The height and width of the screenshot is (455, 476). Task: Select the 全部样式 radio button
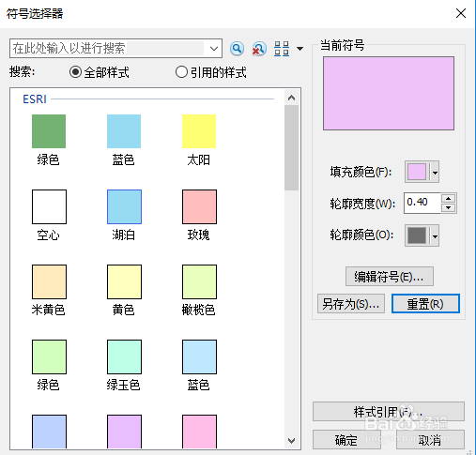point(75,72)
